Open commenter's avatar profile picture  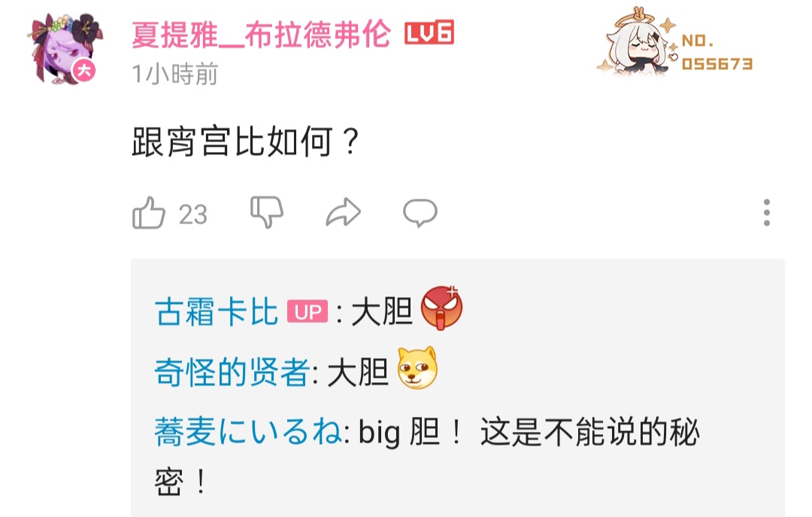tap(65, 48)
